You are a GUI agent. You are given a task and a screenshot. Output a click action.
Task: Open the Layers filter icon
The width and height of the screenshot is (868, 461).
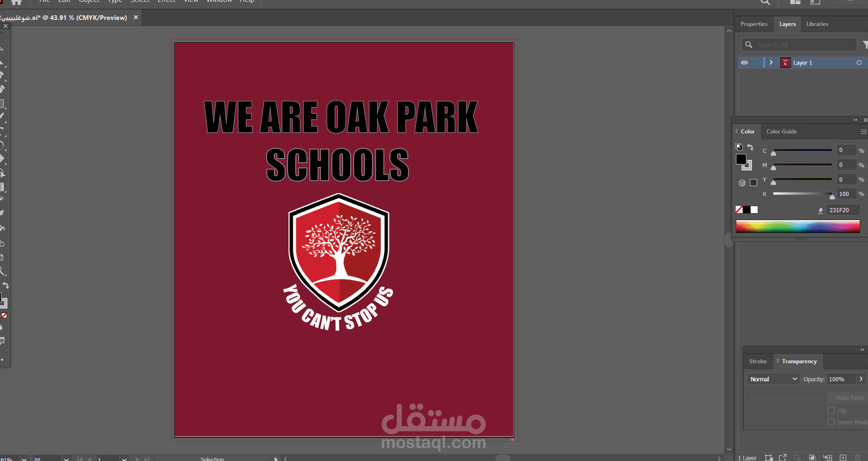865,45
